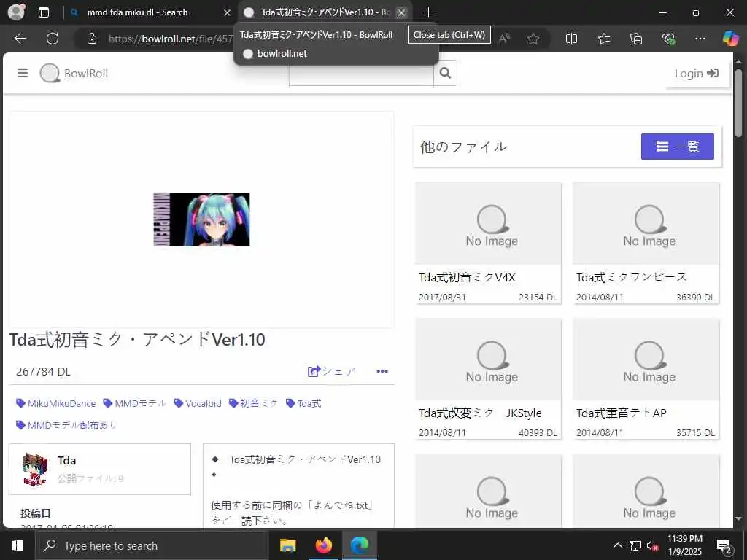Click page scrollbar thumb
The width and height of the screenshot is (747, 560).
pyautogui.click(x=738, y=103)
